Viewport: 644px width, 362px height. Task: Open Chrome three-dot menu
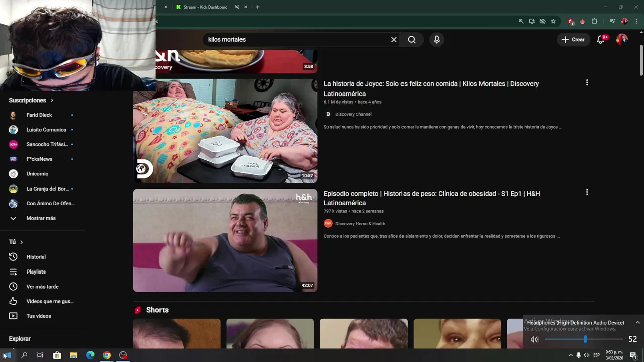[x=636, y=21]
